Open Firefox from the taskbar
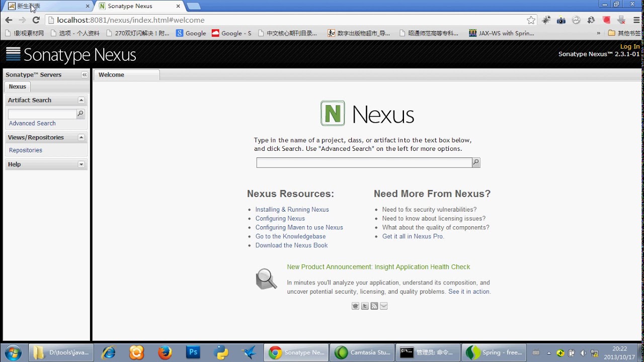 click(165, 352)
